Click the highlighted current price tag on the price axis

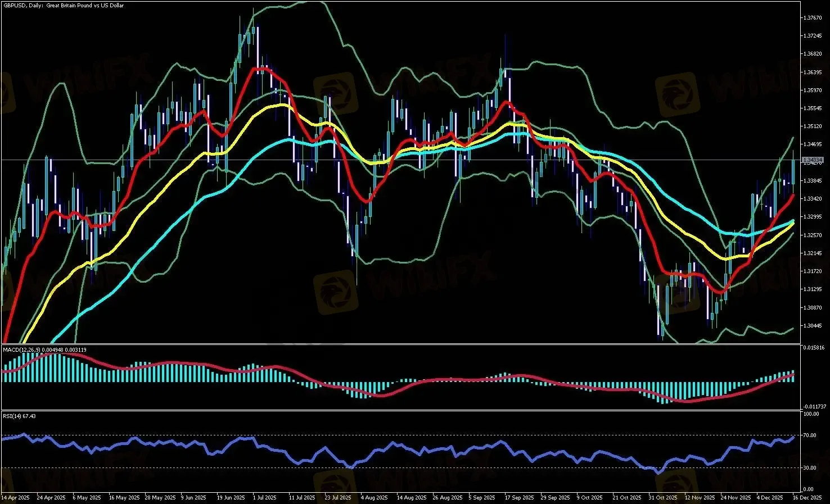point(812,161)
